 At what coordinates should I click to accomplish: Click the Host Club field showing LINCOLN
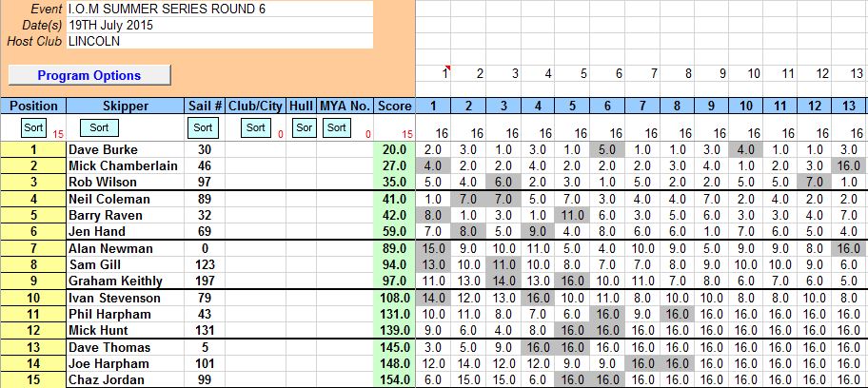point(219,41)
